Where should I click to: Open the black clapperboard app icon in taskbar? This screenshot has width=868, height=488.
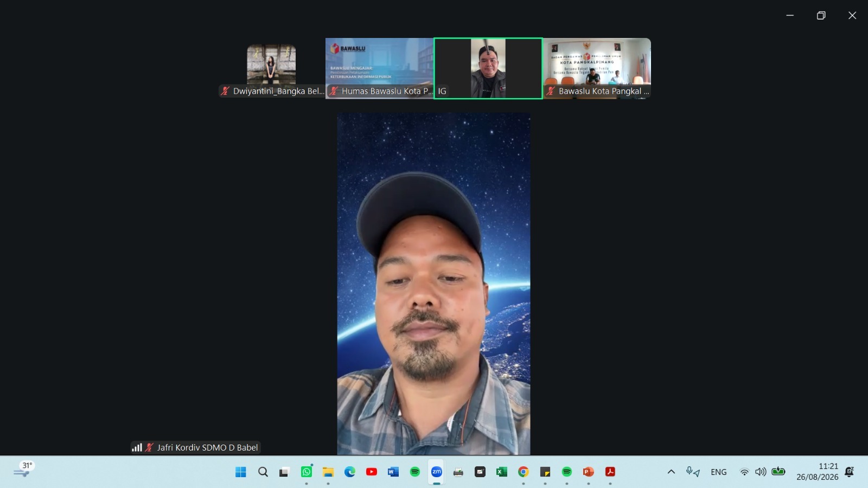pyautogui.click(x=480, y=472)
